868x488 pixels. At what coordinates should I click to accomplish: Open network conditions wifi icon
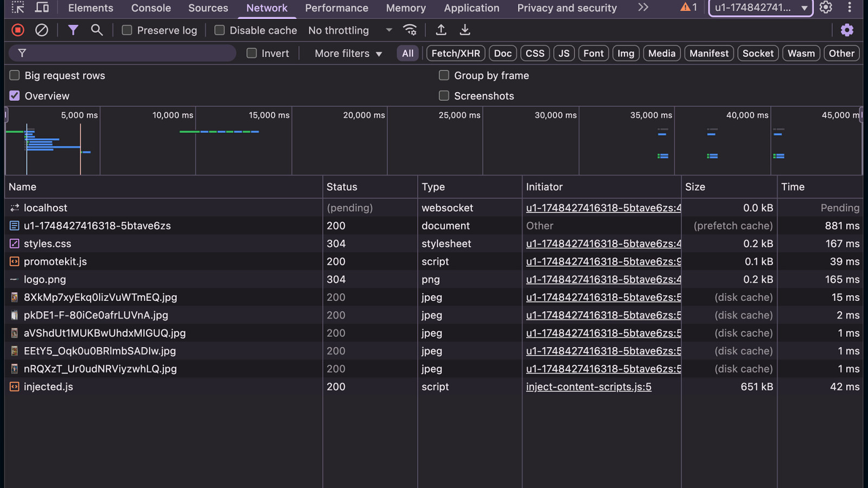pyautogui.click(x=410, y=30)
